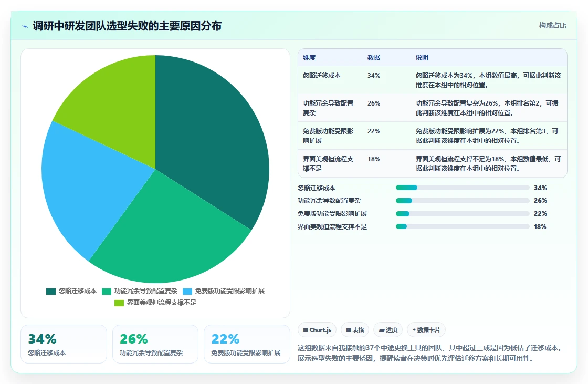
Task: Toggle 免费版功能受限影响扩展 legend color swatch
Action: (187, 292)
